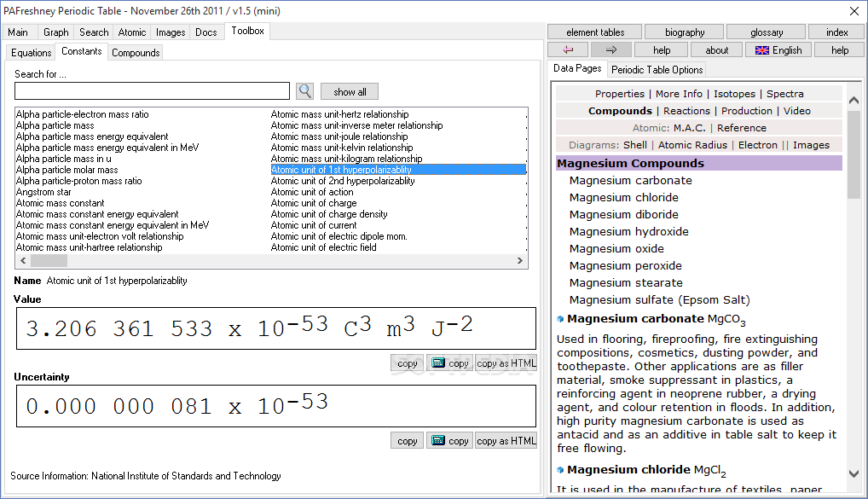Screen dimensions: 868x499
Task: Open the index
Action: [836, 32]
